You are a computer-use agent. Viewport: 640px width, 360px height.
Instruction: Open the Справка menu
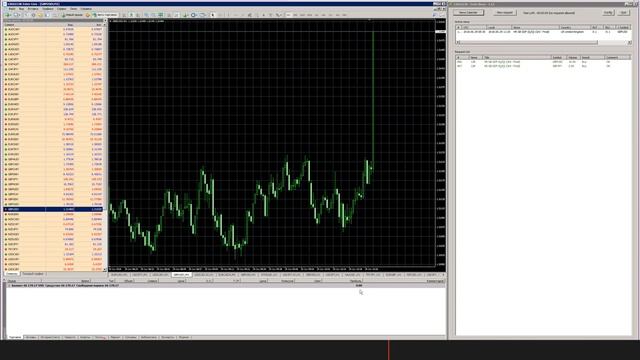(x=86, y=9)
